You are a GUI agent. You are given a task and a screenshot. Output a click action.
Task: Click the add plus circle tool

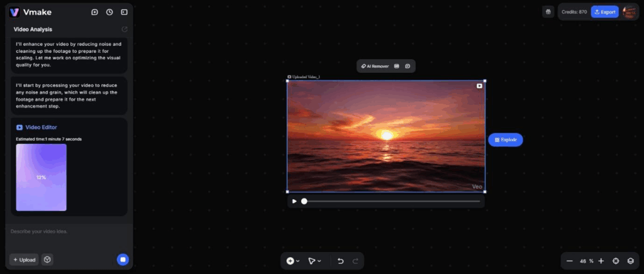(290, 261)
